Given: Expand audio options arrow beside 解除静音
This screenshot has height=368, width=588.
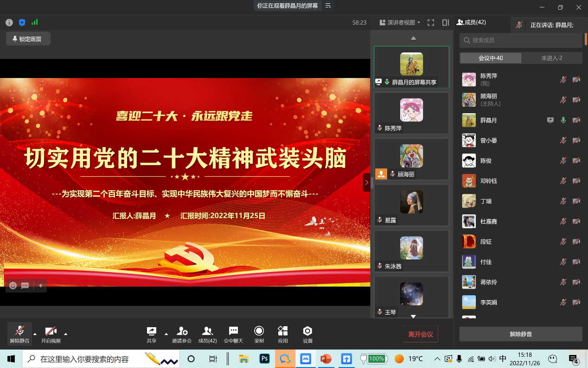Looking at the screenshot, I should (x=35, y=334).
